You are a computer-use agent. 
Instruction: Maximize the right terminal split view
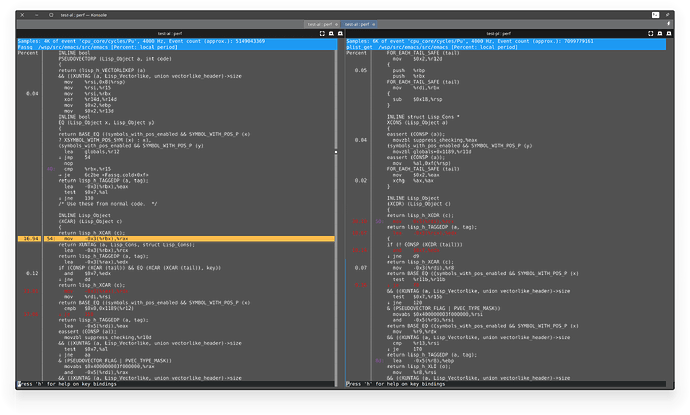(x=651, y=33)
